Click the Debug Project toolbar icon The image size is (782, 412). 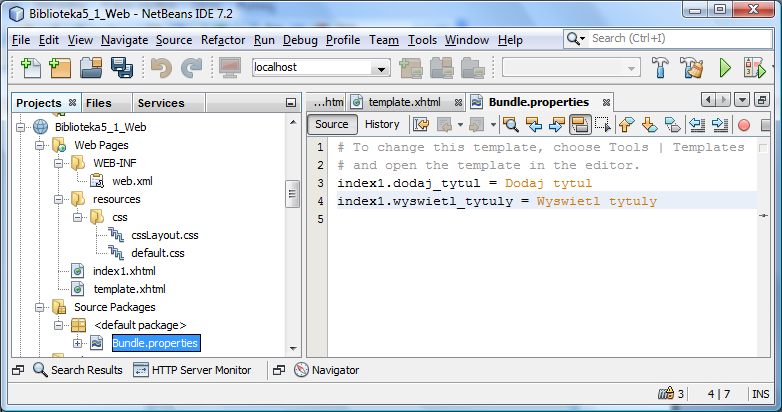(x=754, y=68)
